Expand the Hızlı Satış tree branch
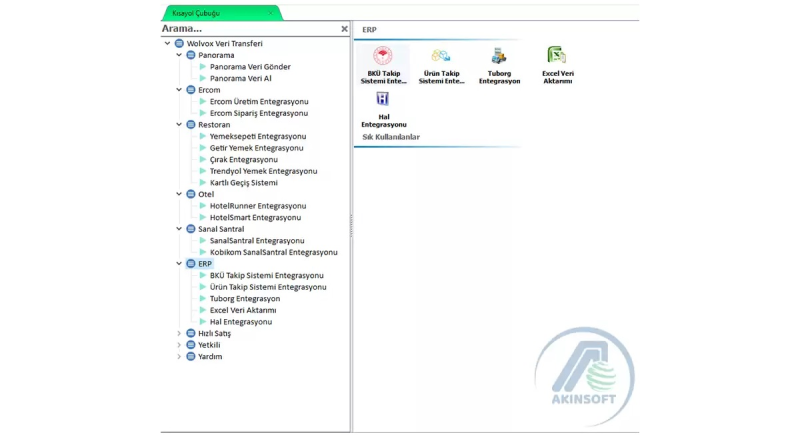The image size is (800, 435). pos(179,334)
